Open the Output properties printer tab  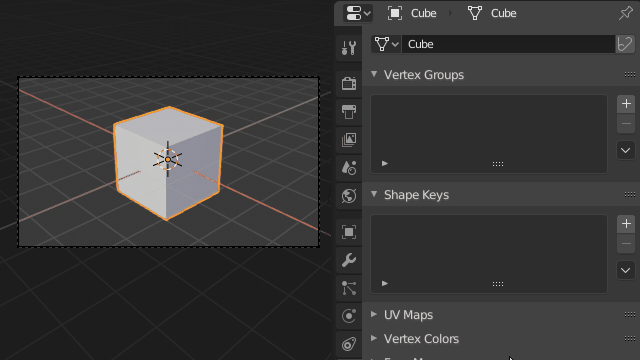349,111
